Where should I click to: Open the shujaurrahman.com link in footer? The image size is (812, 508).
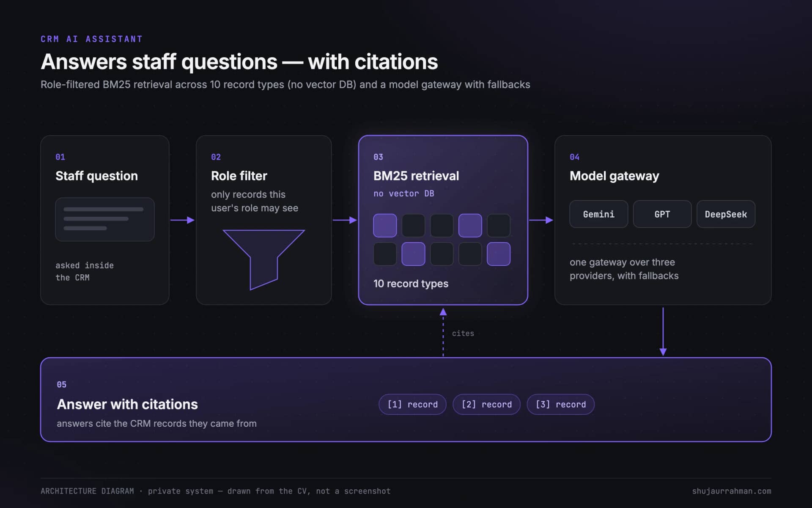pyautogui.click(x=731, y=491)
